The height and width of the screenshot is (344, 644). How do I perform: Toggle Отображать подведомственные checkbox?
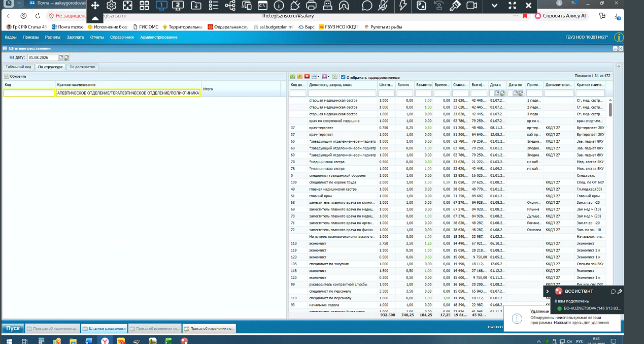343,77
